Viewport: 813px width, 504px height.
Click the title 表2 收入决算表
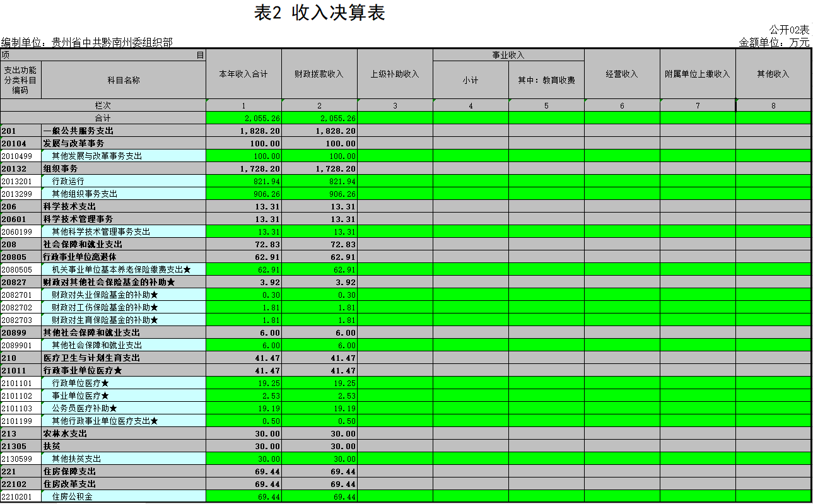click(x=319, y=13)
